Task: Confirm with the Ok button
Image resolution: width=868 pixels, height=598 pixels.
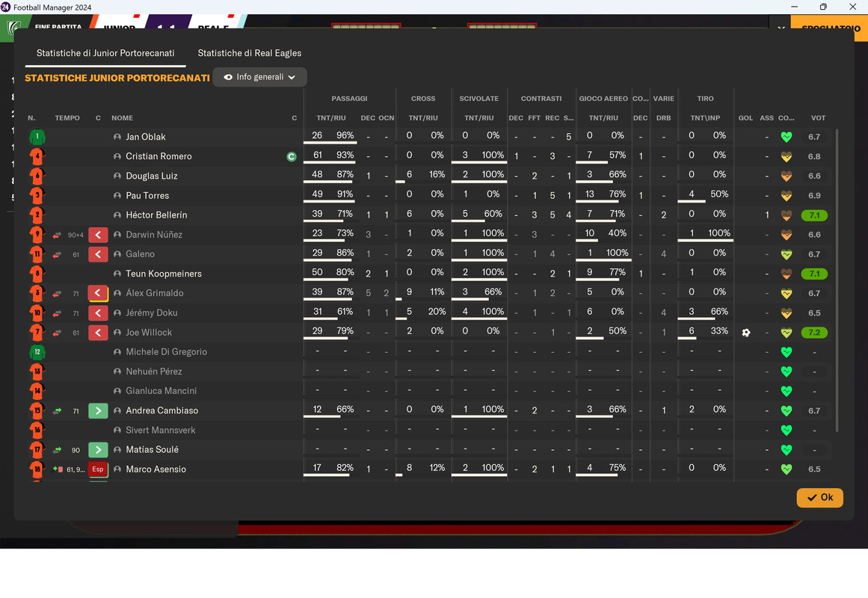Action: click(820, 497)
